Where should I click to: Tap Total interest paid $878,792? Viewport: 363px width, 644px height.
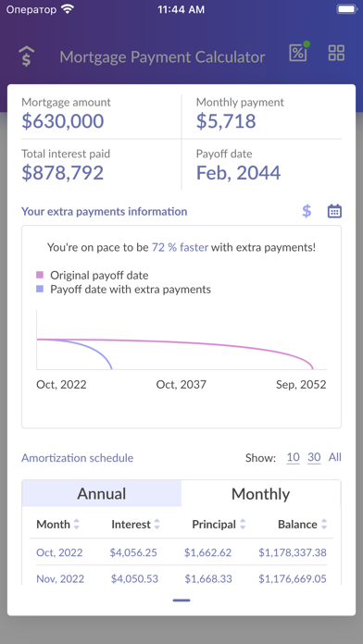[x=62, y=172]
